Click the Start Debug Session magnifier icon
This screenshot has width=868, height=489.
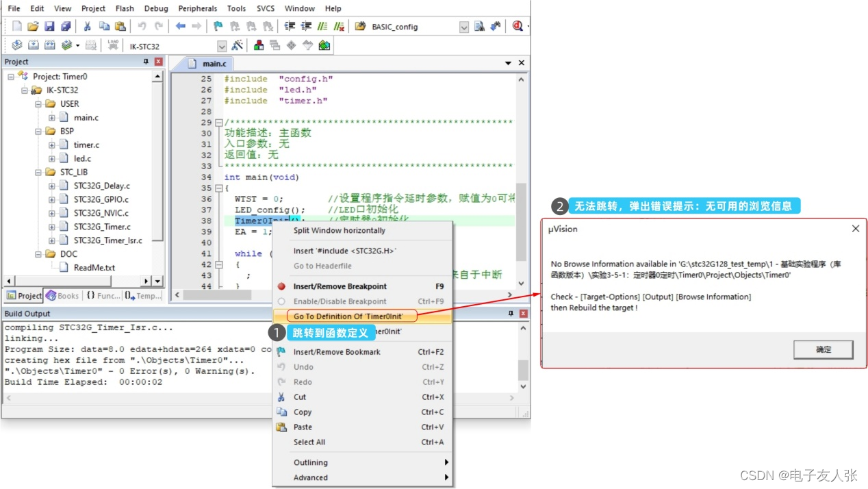click(518, 26)
